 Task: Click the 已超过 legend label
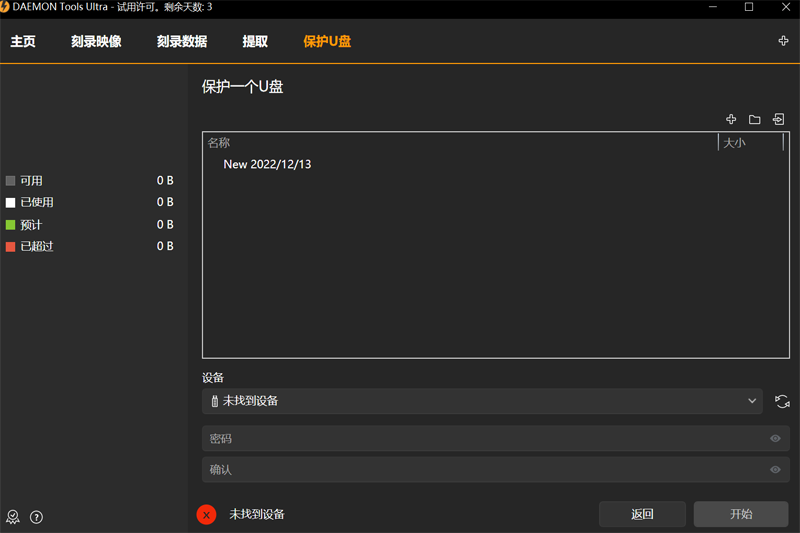[x=37, y=247]
